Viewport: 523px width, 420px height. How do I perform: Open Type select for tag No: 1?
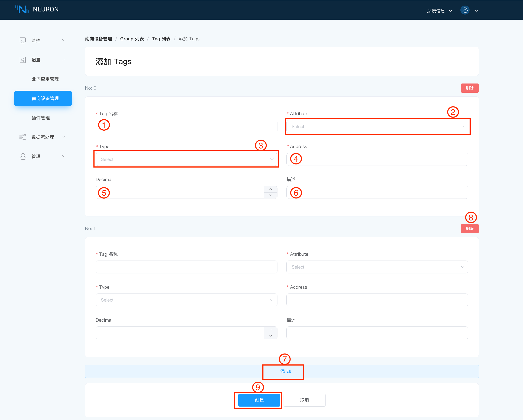click(x=186, y=300)
